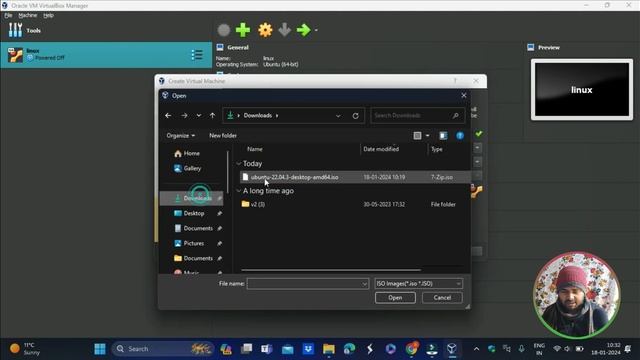Click the General section header
The image size is (640, 360).
pos(238,47)
